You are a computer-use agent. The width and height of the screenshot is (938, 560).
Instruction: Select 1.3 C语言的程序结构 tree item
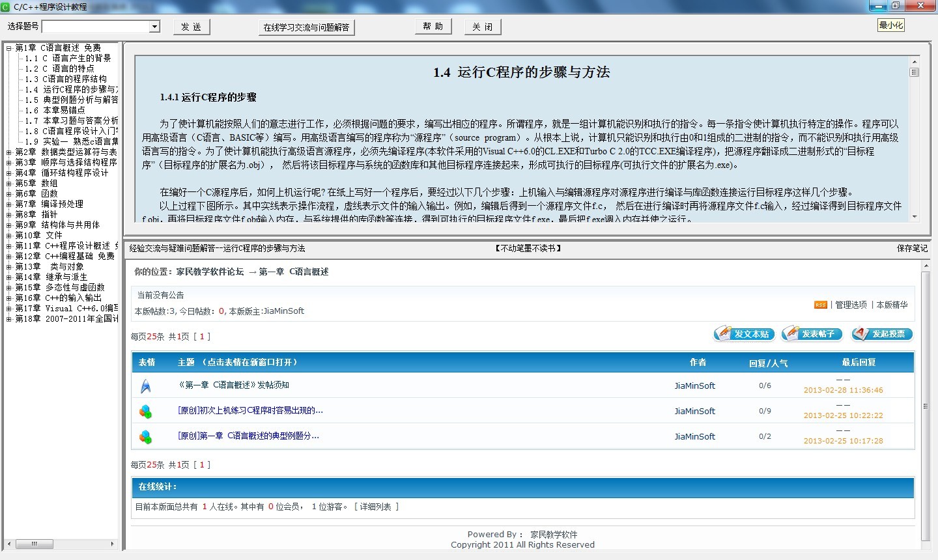tap(66, 79)
